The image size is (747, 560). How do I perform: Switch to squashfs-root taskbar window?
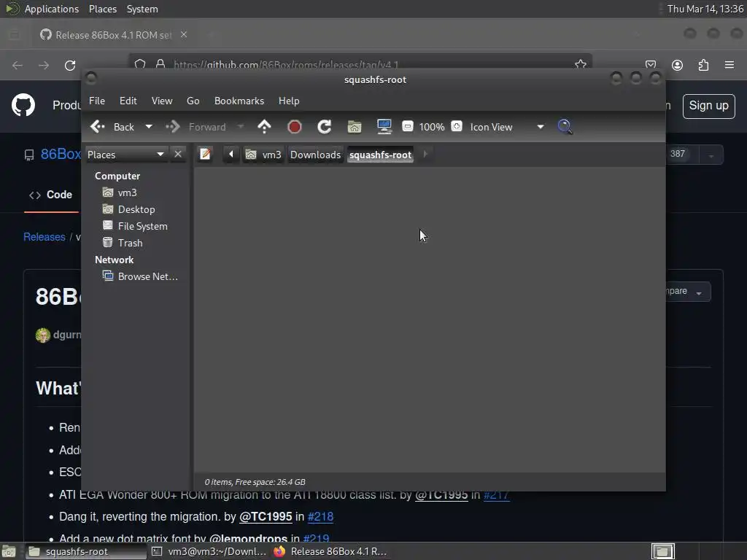point(85,551)
